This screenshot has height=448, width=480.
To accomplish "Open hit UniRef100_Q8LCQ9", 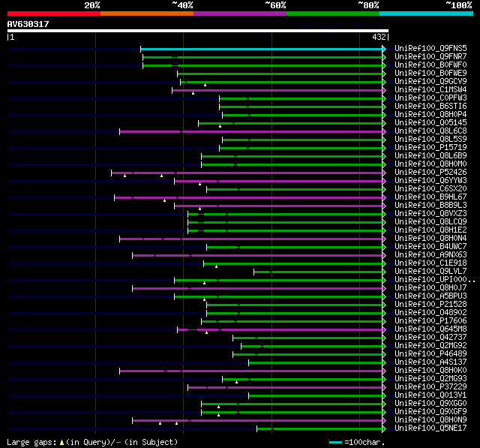I will tap(430, 222).
